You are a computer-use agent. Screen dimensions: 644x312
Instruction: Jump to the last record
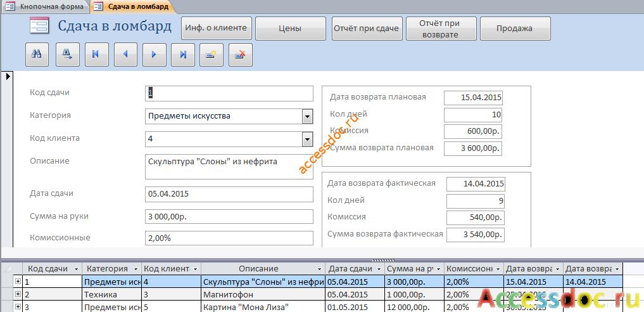click(183, 55)
